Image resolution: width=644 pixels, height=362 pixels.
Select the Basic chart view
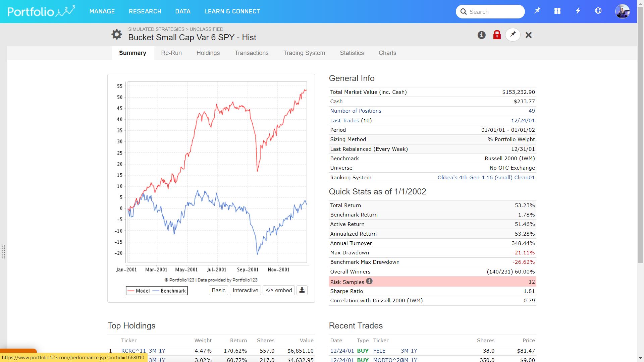(x=218, y=290)
